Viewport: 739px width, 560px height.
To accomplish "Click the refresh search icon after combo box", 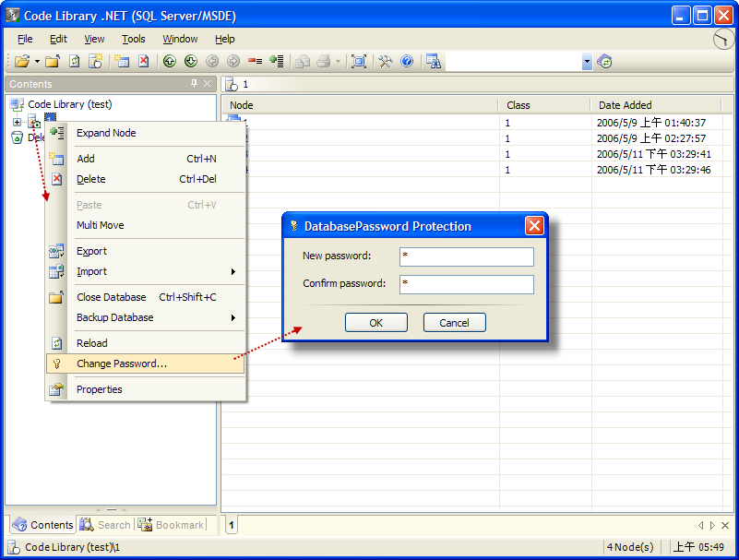I will point(604,61).
